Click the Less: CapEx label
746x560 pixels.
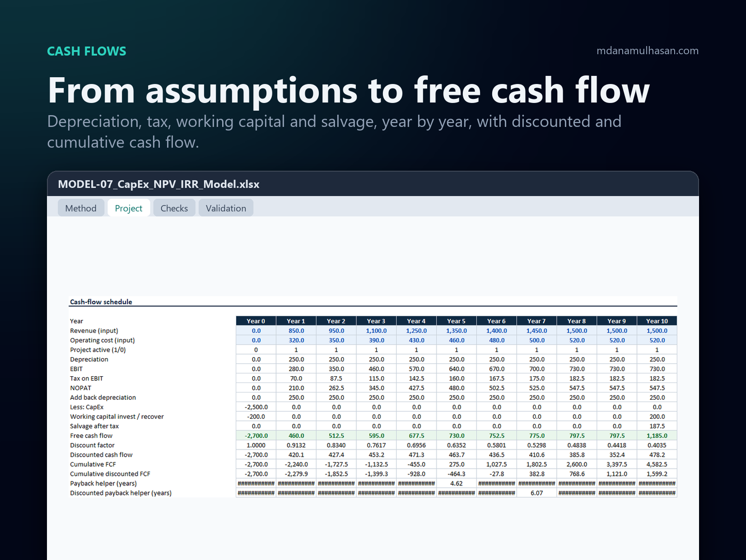(87, 407)
